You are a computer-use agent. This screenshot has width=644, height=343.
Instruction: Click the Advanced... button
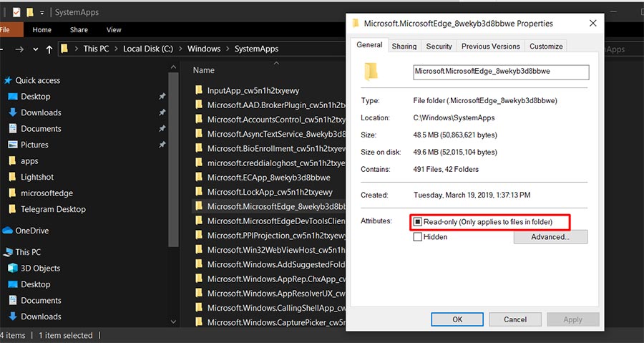click(550, 237)
